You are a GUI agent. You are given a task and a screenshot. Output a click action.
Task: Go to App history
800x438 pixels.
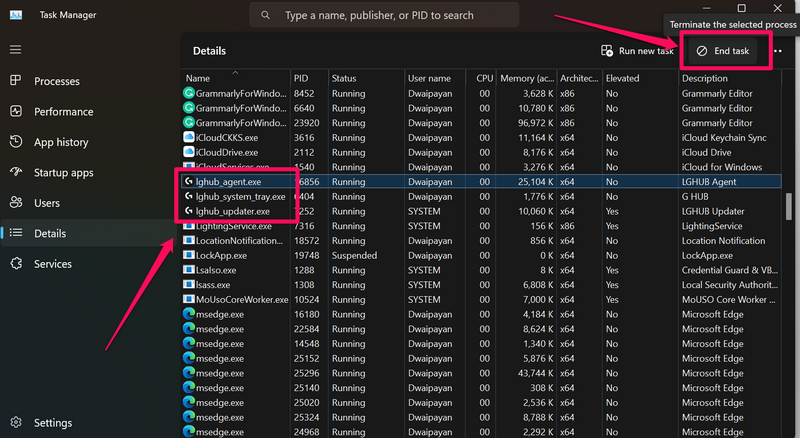click(61, 142)
